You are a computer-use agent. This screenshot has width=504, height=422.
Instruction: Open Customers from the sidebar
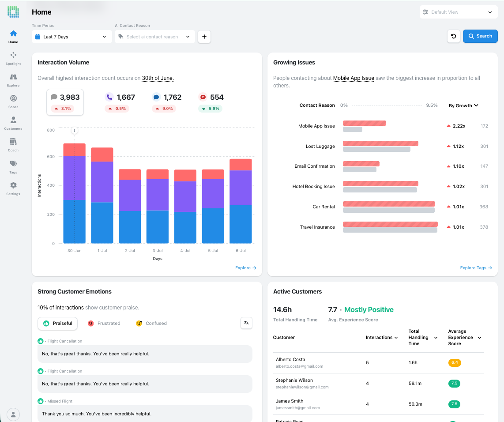coord(13,123)
